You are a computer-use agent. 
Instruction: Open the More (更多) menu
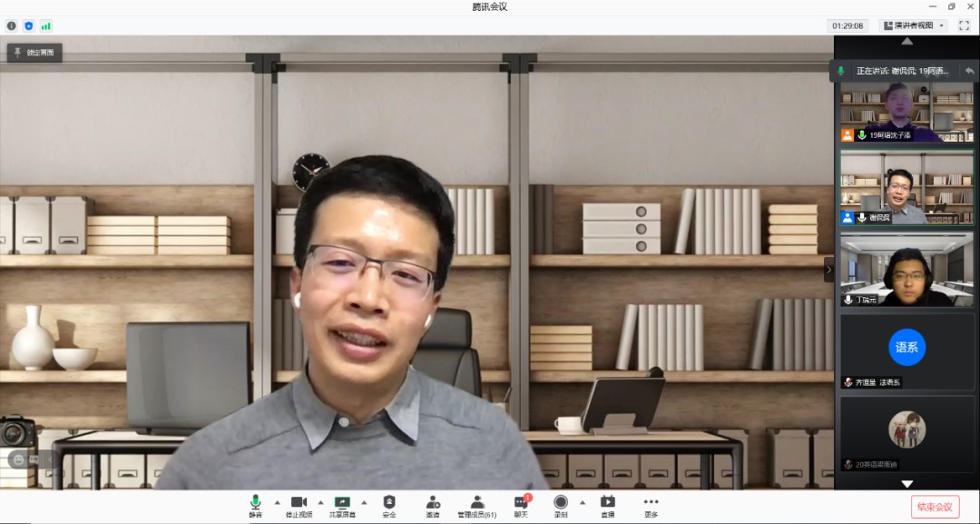[651, 506]
